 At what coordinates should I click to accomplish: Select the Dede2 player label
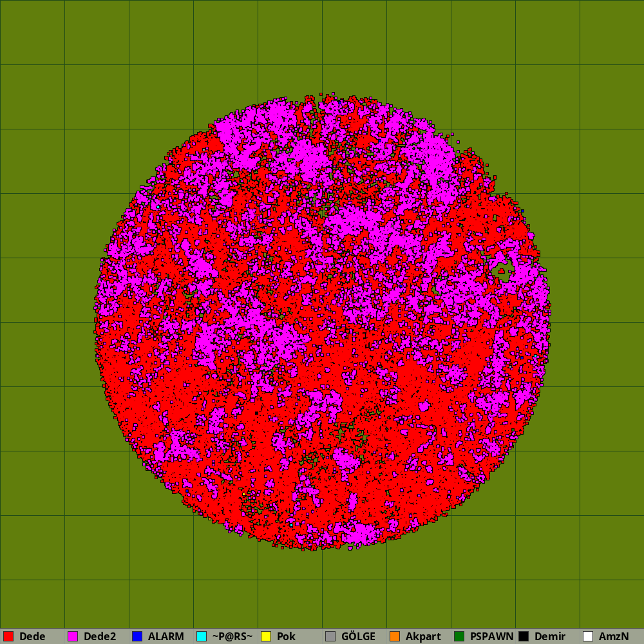pos(100,637)
